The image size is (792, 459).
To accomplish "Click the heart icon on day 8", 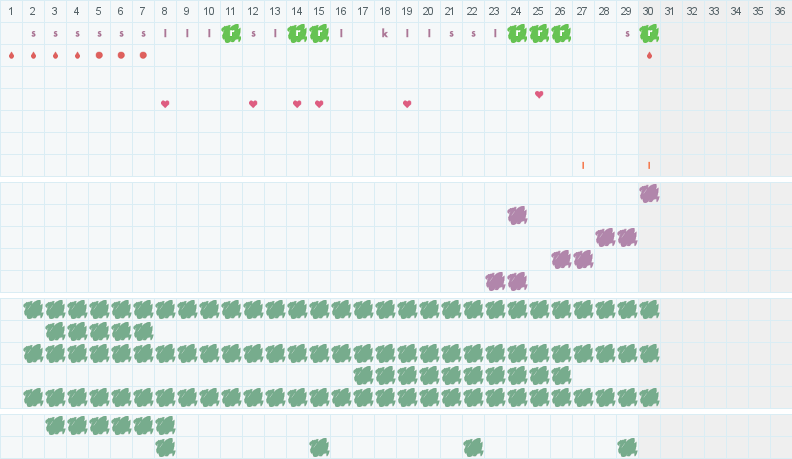I will point(165,104).
